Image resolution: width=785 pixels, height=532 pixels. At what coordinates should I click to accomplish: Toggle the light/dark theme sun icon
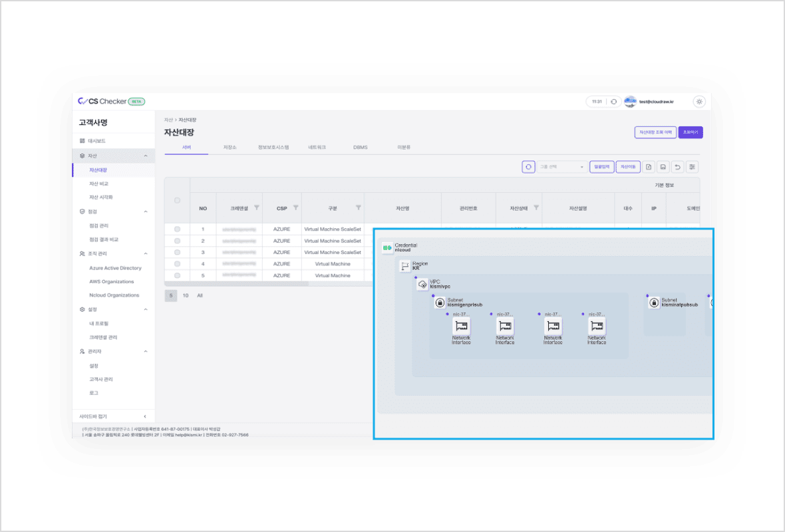[x=699, y=102]
